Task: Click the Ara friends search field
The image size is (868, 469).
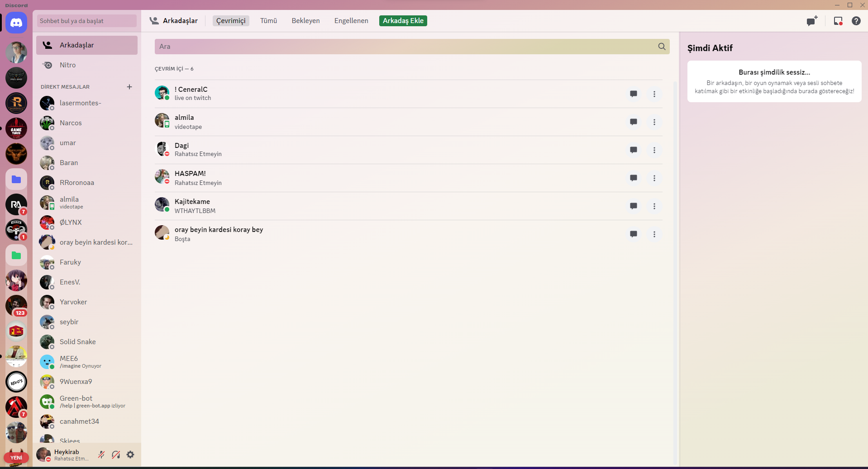Action: tap(412, 47)
